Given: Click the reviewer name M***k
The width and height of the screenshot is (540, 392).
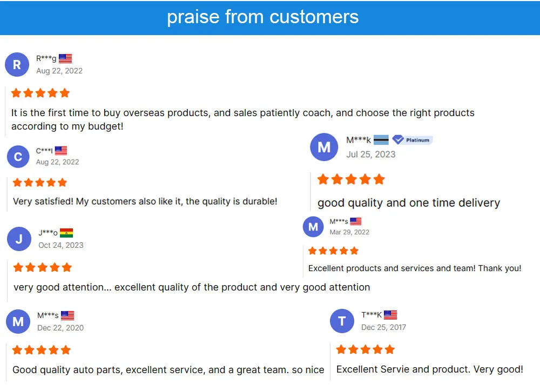Looking at the screenshot, I should coord(359,140).
